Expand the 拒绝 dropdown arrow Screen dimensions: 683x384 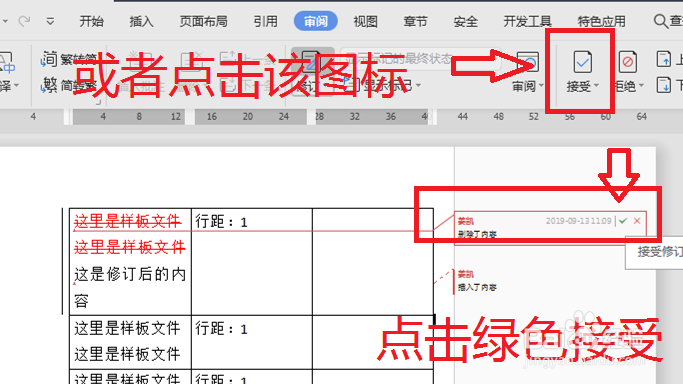641,86
